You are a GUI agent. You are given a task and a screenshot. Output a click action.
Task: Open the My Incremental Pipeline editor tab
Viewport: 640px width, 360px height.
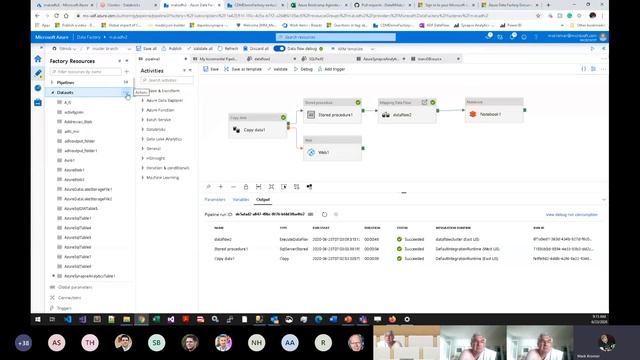[x=216, y=59]
